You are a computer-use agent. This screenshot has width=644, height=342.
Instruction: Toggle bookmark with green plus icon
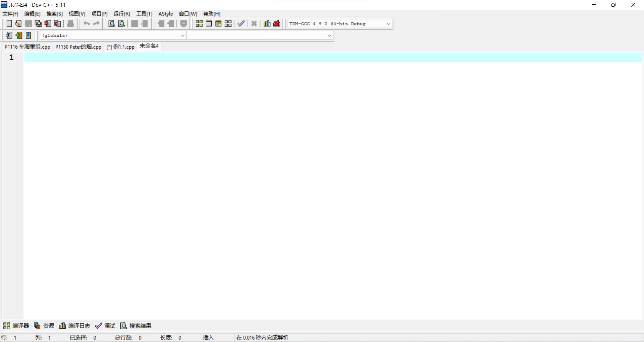coord(19,35)
